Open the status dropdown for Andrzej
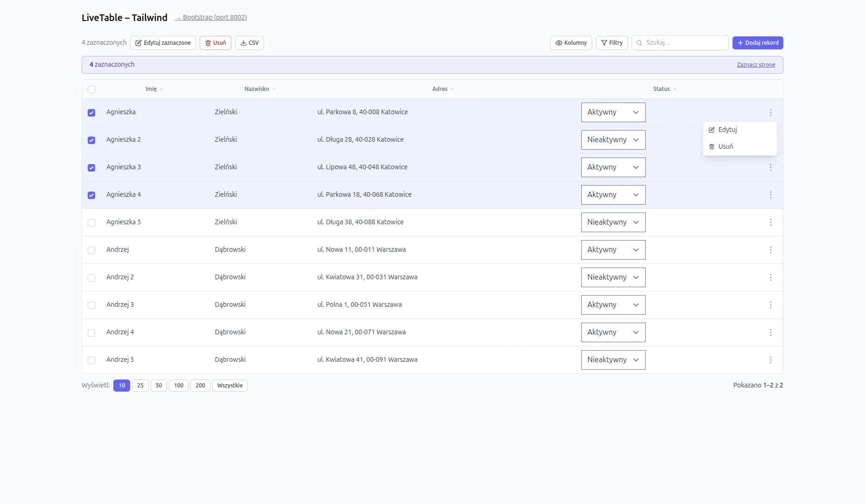 pos(613,249)
